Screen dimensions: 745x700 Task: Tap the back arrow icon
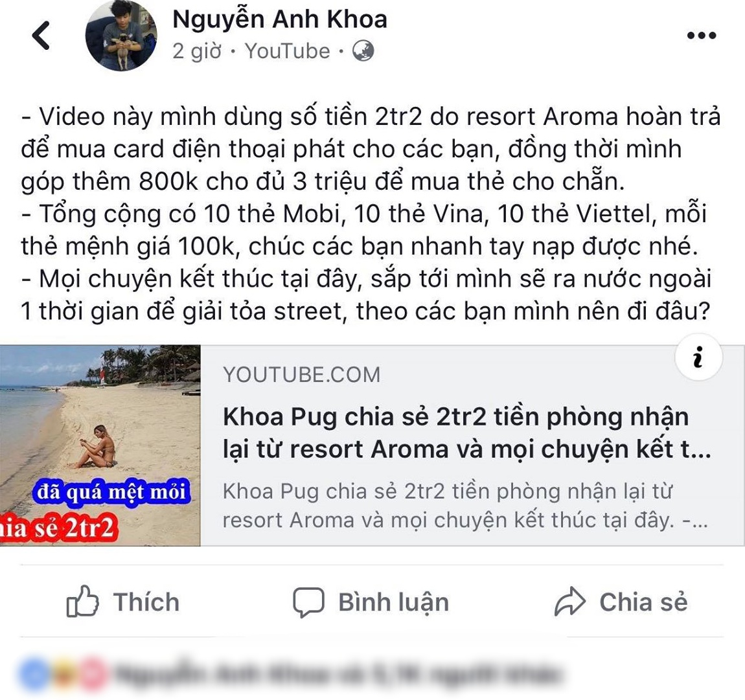pyautogui.click(x=41, y=36)
